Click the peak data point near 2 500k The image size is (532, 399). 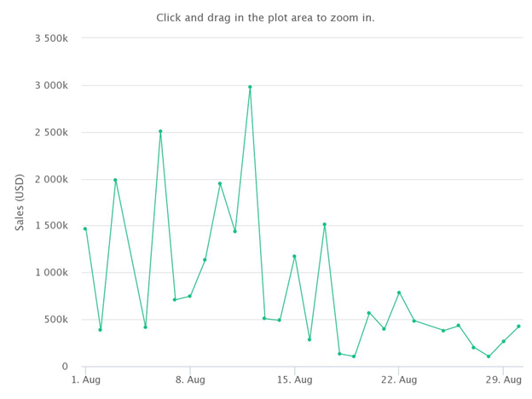pos(160,131)
